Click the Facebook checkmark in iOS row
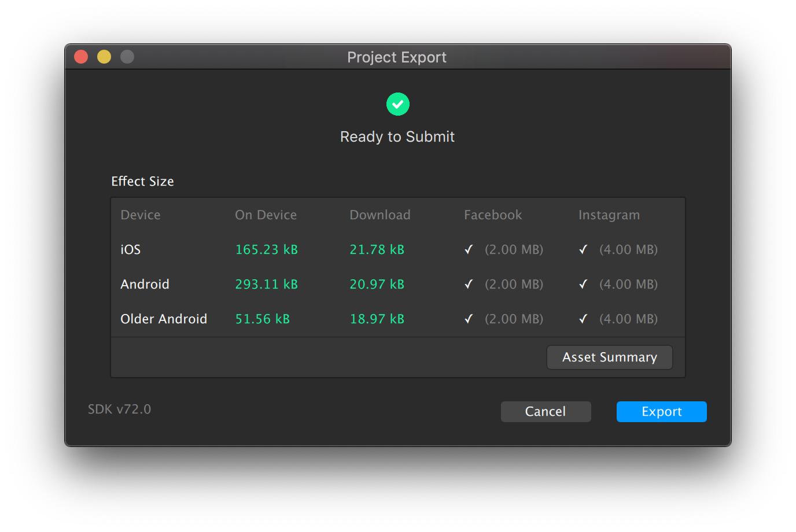 (469, 249)
